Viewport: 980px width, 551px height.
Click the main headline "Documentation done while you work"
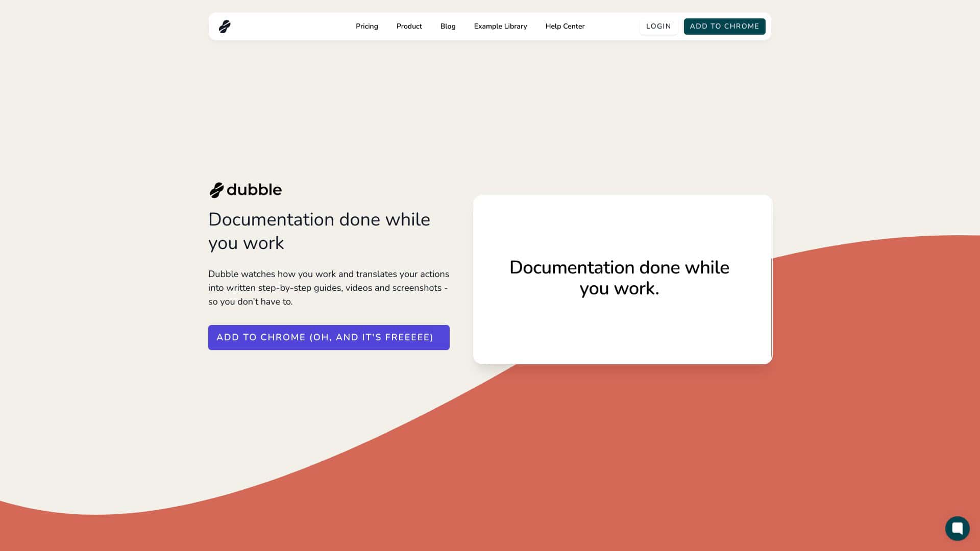(319, 231)
